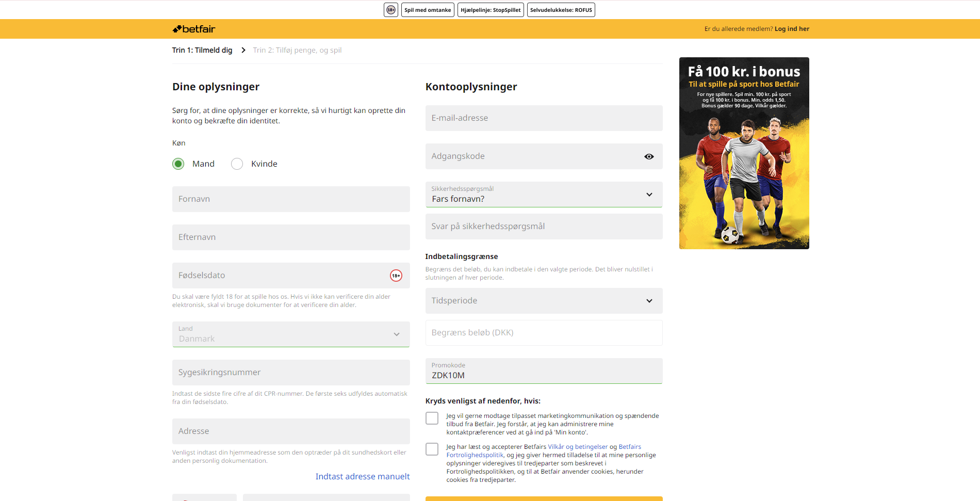Screen dimensions: 980x501
Task: Check the marketing communication checkbox
Action: (x=432, y=418)
